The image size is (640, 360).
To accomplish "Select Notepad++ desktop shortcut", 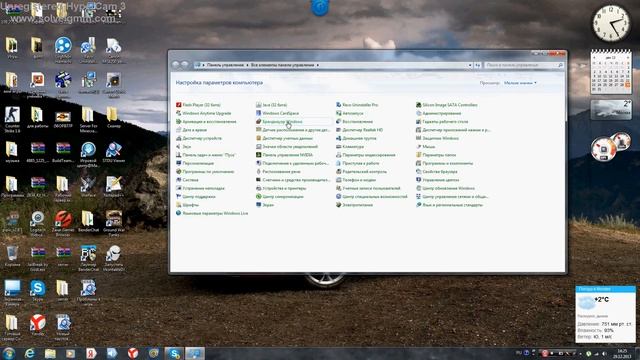I will [x=113, y=187].
